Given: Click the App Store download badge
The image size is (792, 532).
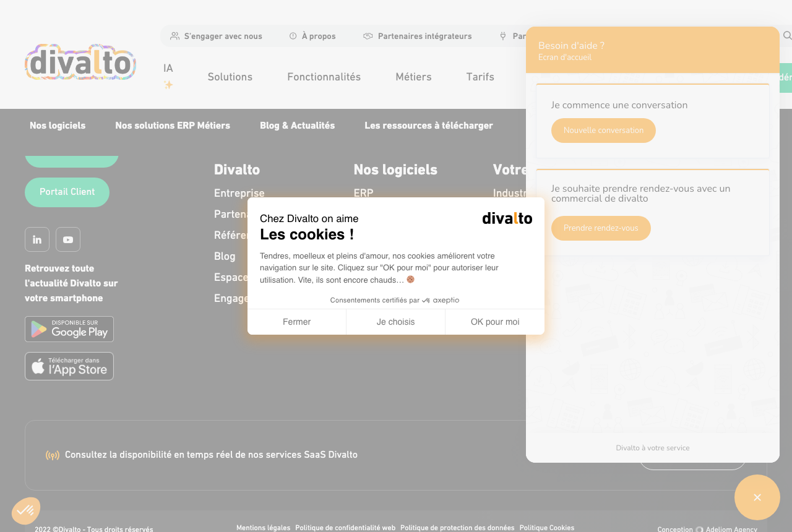Looking at the screenshot, I should click(x=69, y=366).
